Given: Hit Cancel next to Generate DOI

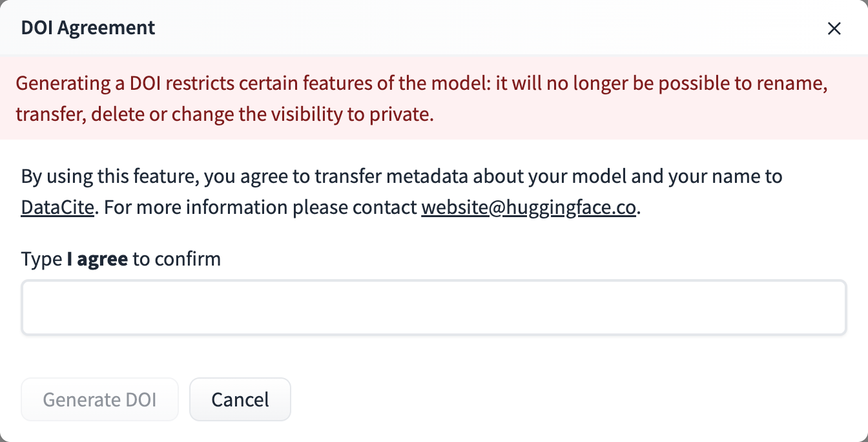Looking at the screenshot, I should point(240,399).
